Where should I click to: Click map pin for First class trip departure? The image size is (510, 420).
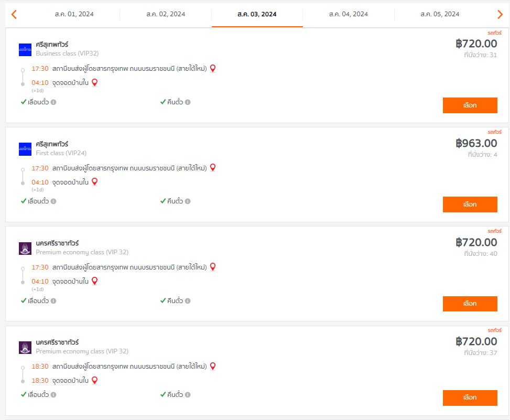(x=213, y=168)
